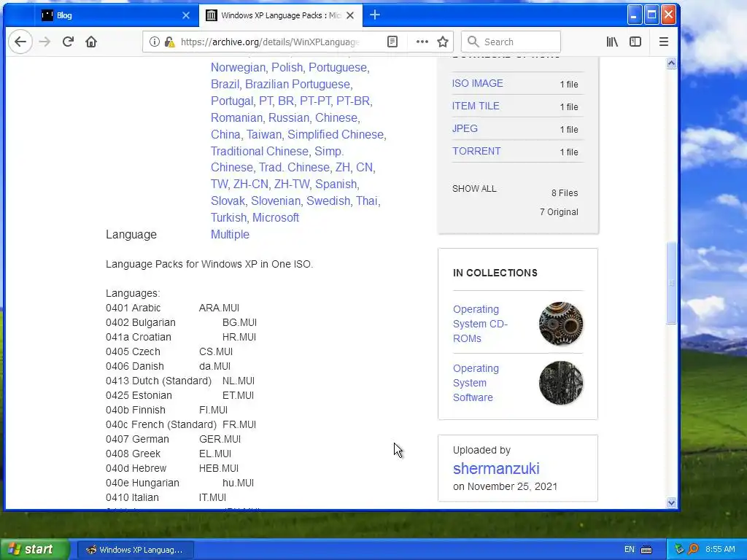This screenshot has height=560, width=747.
Task: Click the '8 Files' count text
Action: pos(565,192)
